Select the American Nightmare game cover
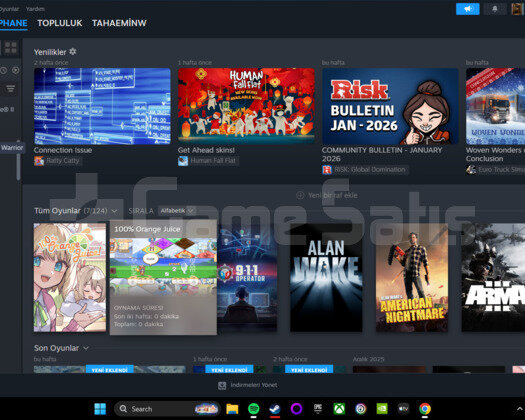This screenshot has width=525, height=420. pyautogui.click(x=412, y=278)
